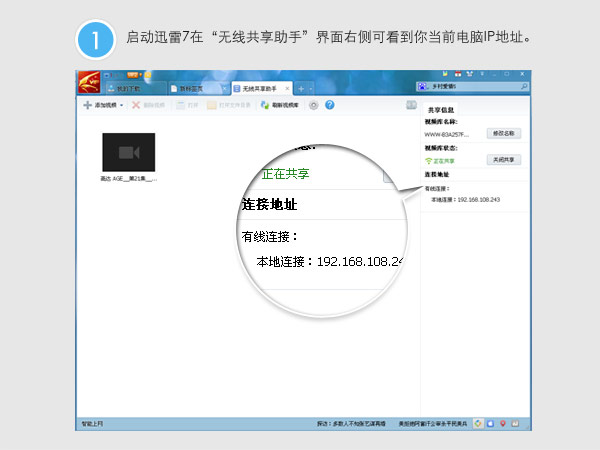Add a new tab with the plus button
The height and width of the screenshot is (450, 600).
(301, 89)
